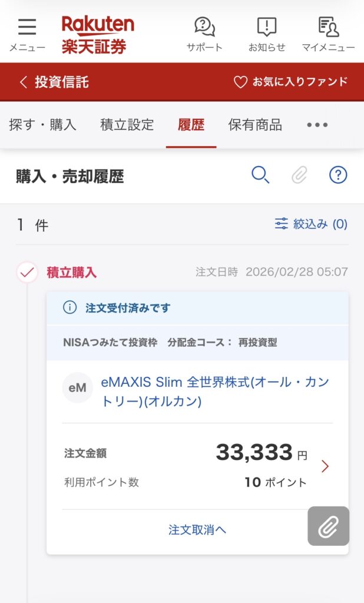Open the hamburger メニュー icon
The image size is (364, 603).
click(27, 28)
